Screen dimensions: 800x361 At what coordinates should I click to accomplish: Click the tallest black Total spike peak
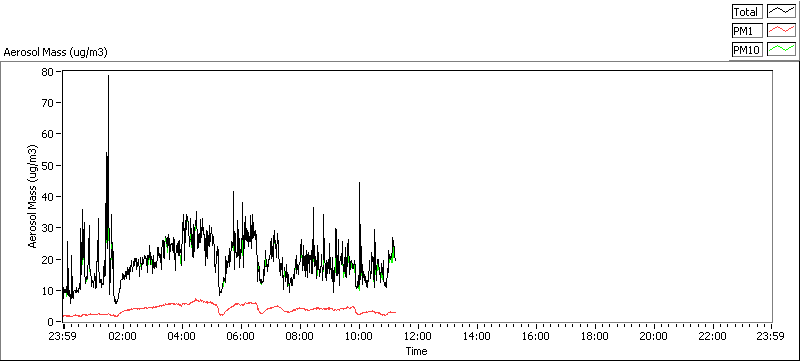[x=108, y=76]
